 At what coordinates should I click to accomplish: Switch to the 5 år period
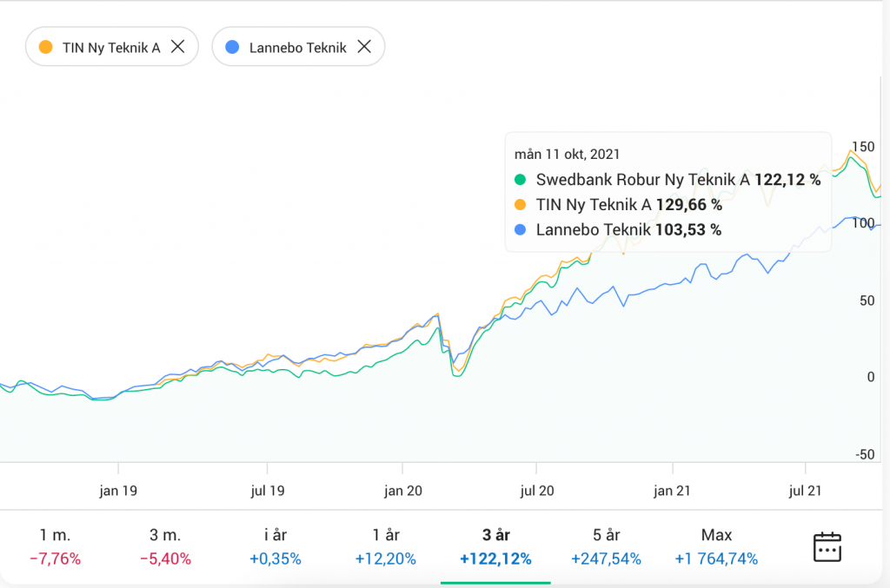coord(606,546)
